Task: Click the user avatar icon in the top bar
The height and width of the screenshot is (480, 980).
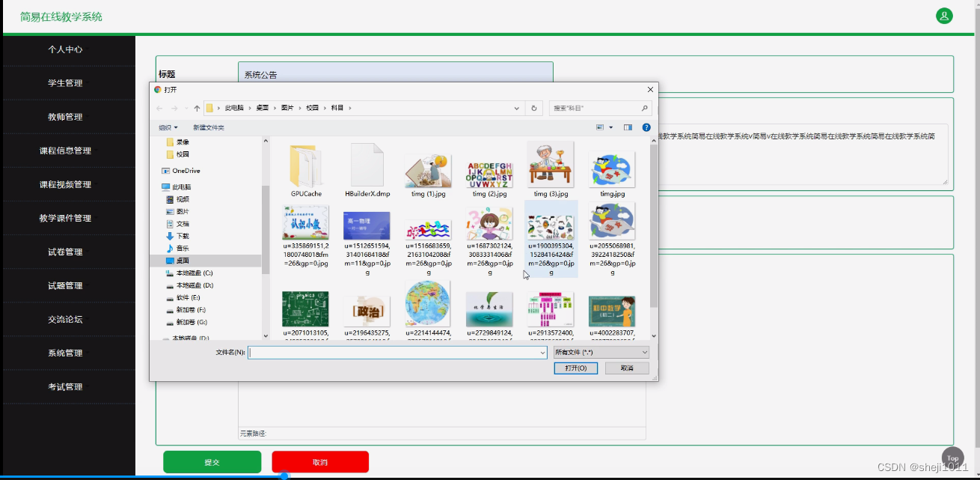Action: [944, 15]
